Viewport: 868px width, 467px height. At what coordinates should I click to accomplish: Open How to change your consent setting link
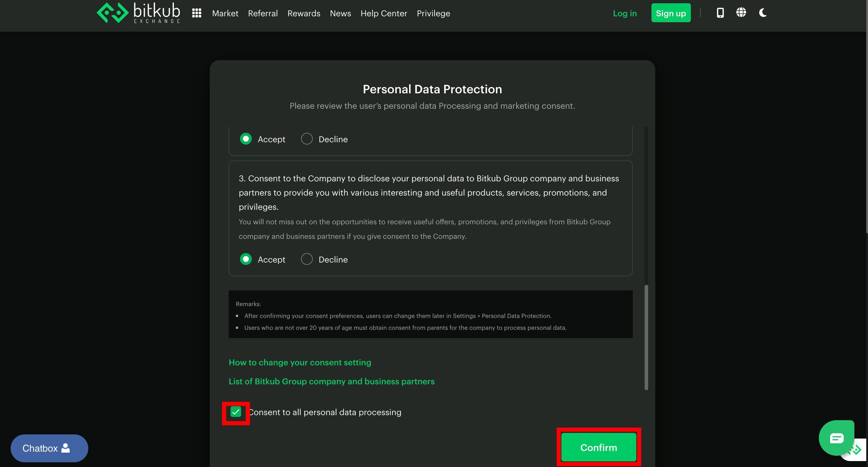300,363
